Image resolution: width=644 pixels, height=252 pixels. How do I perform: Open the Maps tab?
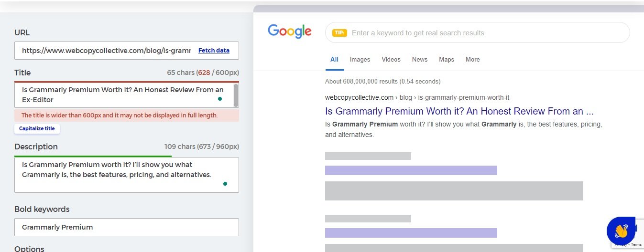pos(447,59)
